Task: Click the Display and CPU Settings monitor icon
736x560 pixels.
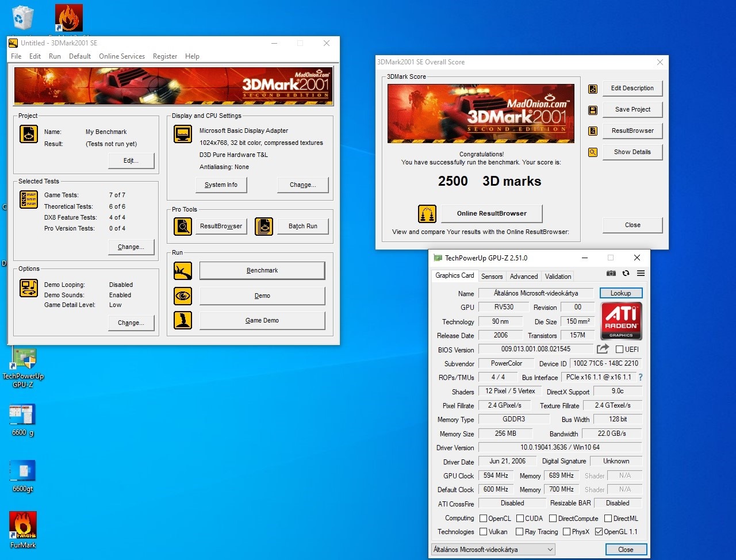Action: coord(183,134)
